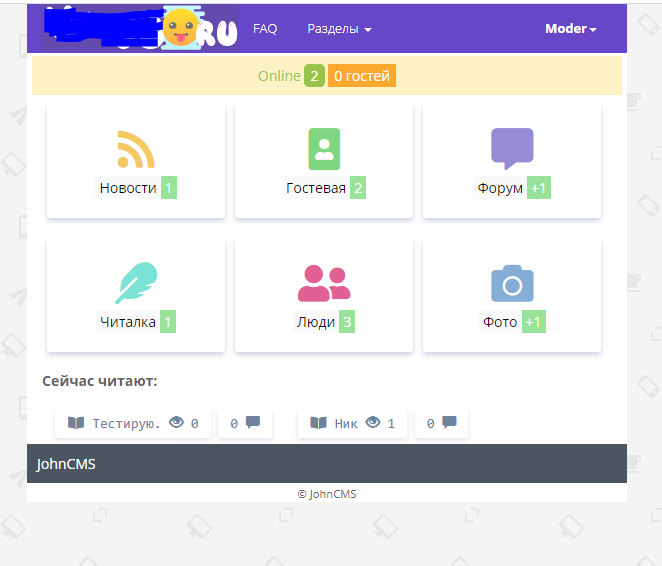662x566 pixels.
Task: Open the Люди section label
Action: pos(316,322)
